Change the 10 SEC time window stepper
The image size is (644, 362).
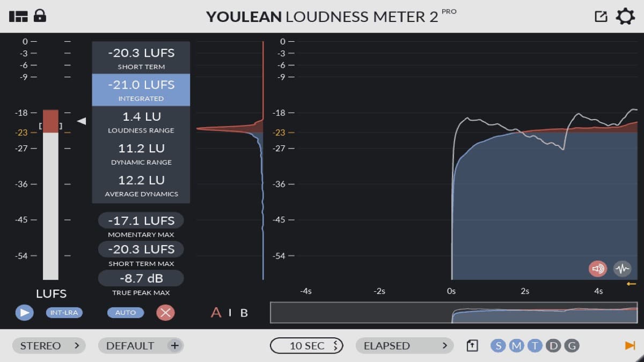pos(306,346)
